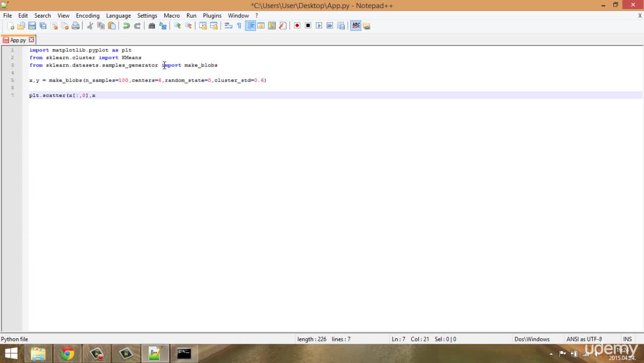Expand the Language menu
Screen dimensions: 644x363
point(118,16)
